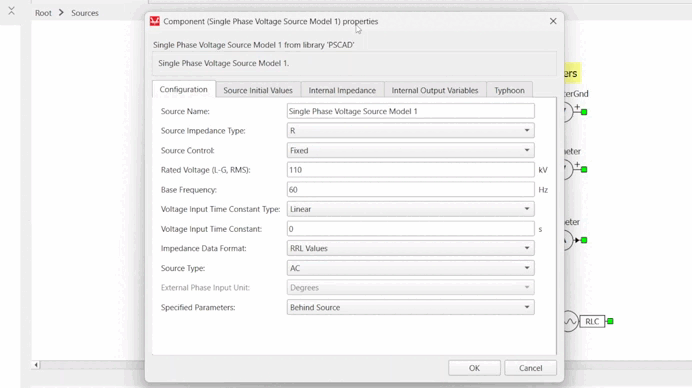Click the Rated Voltage field showing 110
This screenshot has height=388, width=692.
click(x=410, y=170)
